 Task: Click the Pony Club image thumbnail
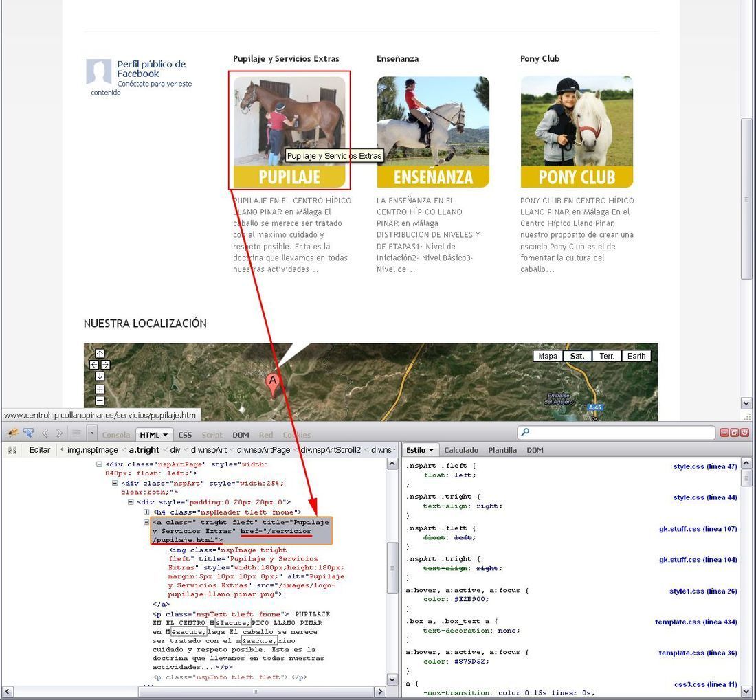tap(577, 131)
